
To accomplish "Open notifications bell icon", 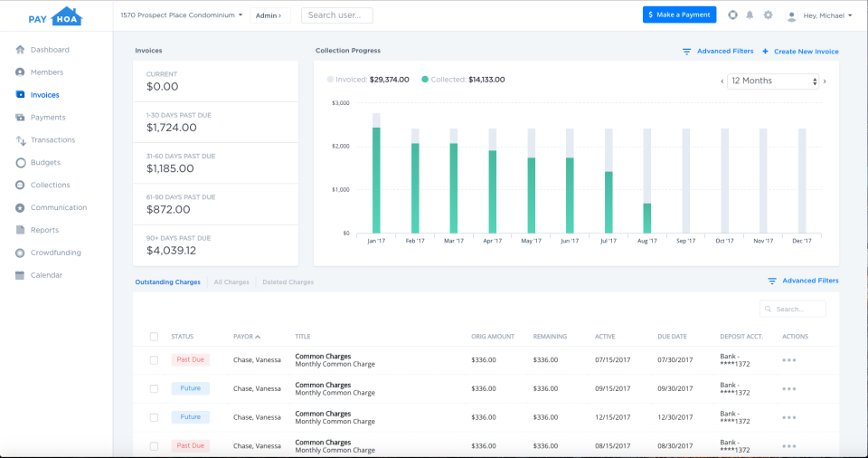I will click(750, 15).
